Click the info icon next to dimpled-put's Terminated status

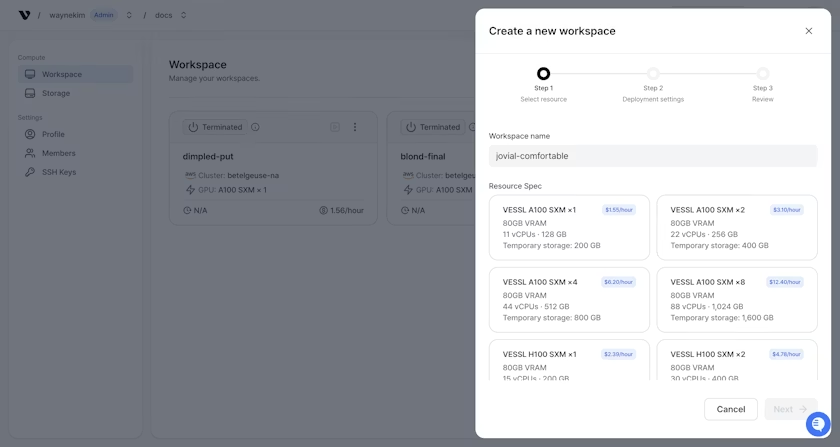(x=255, y=127)
